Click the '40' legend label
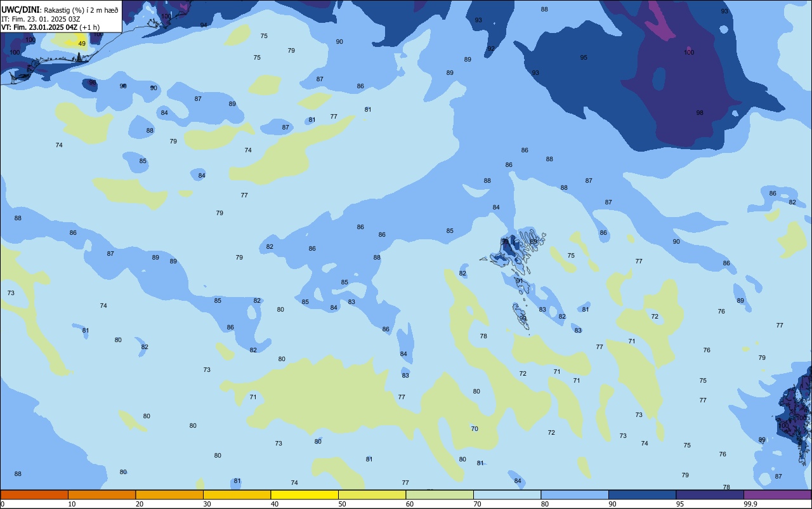Screen dimensions: 812x509 point(275,504)
